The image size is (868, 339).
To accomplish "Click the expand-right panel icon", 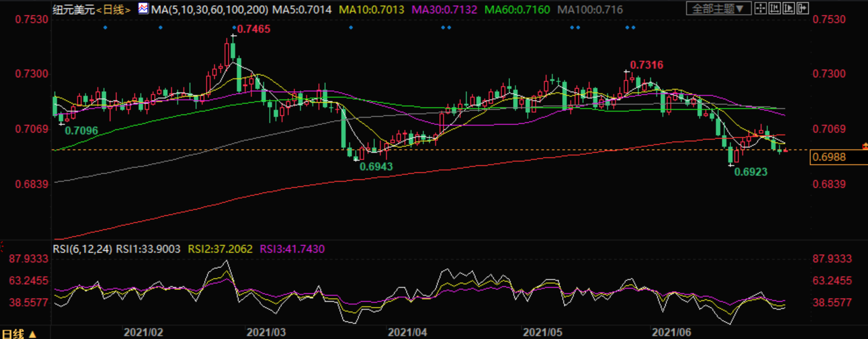I will click(x=802, y=9).
